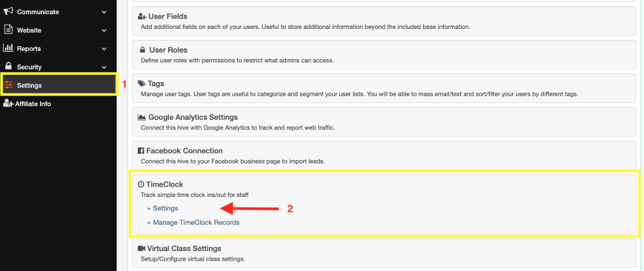
Task: Open the User Roles section heading
Action: (168, 50)
